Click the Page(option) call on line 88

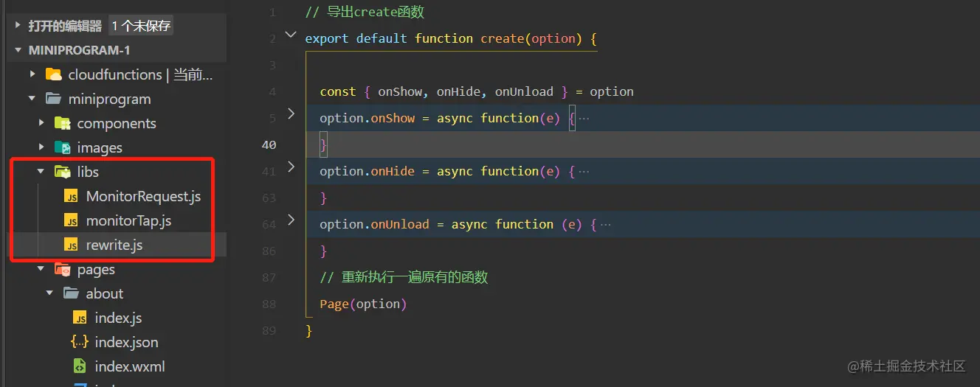pyautogui.click(x=363, y=304)
